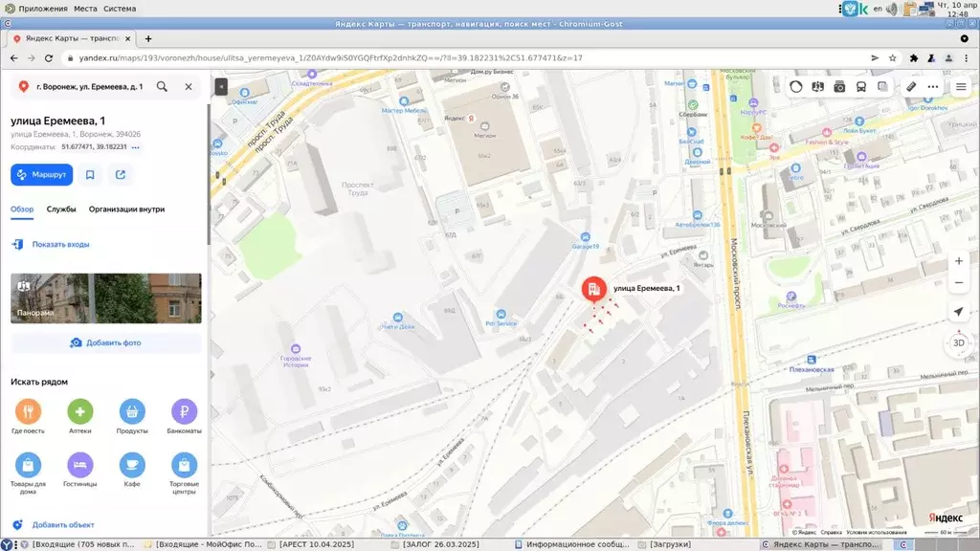Clear the search with X icon

coord(189,87)
